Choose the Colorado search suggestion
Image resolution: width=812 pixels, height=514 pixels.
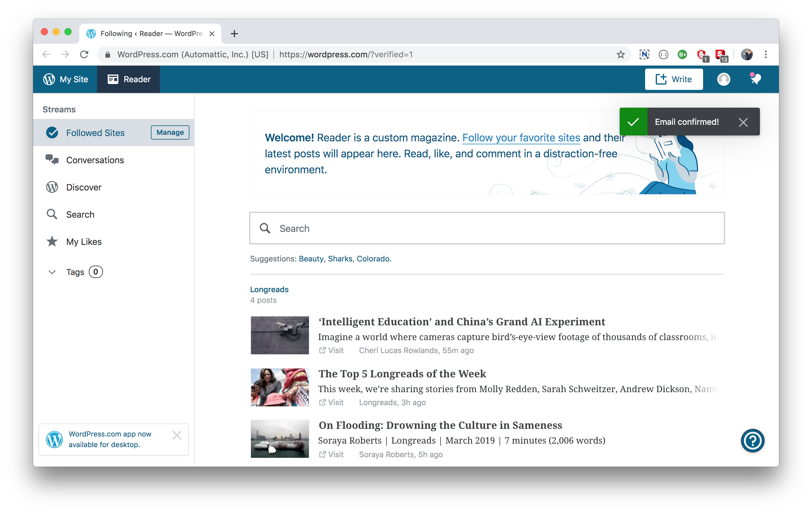coord(373,258)
